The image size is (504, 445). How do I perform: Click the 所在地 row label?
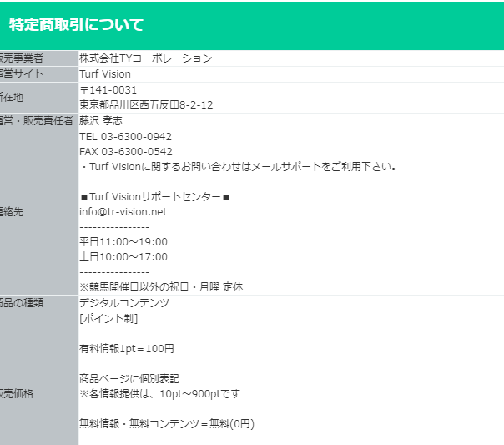coord(12,98)
